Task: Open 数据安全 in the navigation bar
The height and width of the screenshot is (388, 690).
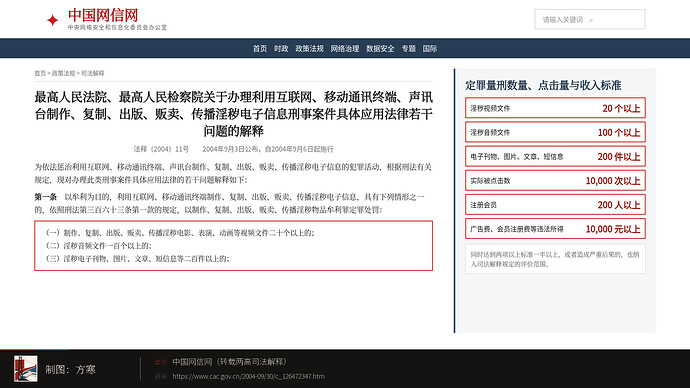Action: click(380, 48)
